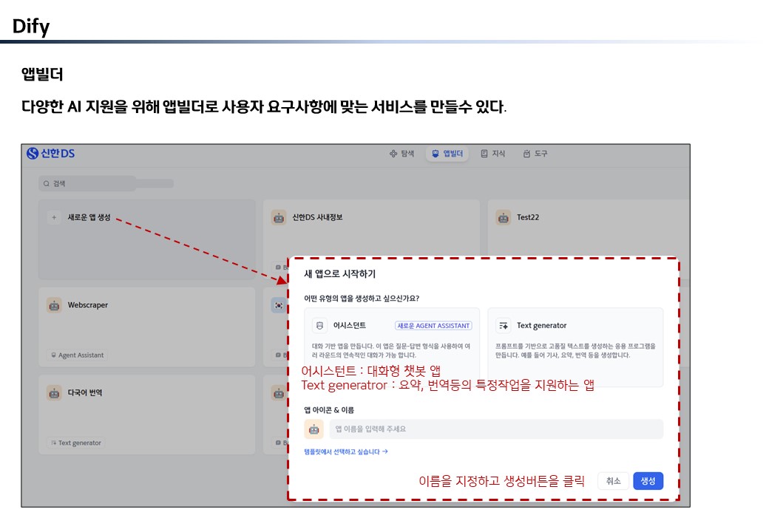769x532 pixels.
Task: Click the app icon picker robot emoji
Action: click(314, 429)
